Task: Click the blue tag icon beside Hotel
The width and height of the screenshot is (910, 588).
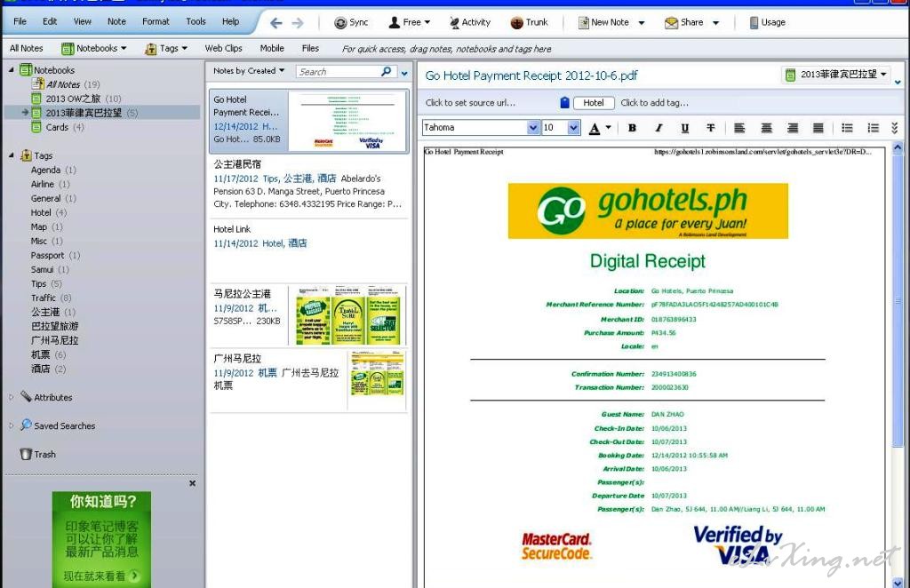Action: tap(564, 103)
